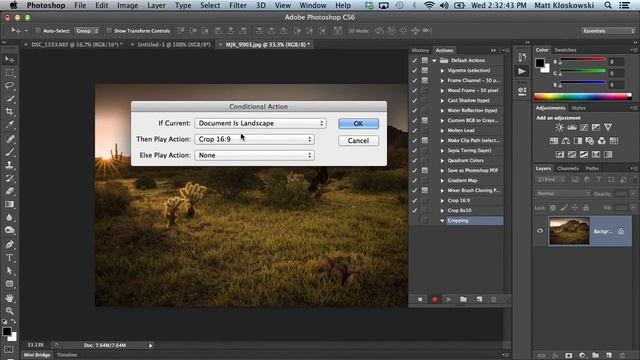Open the If Current condition dropdown
Image resolution: width=640 pixels, height=360 pixels.
coord(260,123)
